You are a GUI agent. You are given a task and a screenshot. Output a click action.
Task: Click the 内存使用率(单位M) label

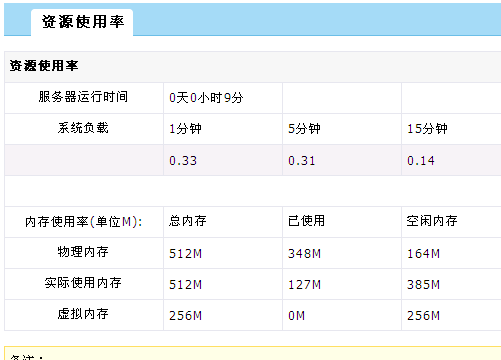84,222
